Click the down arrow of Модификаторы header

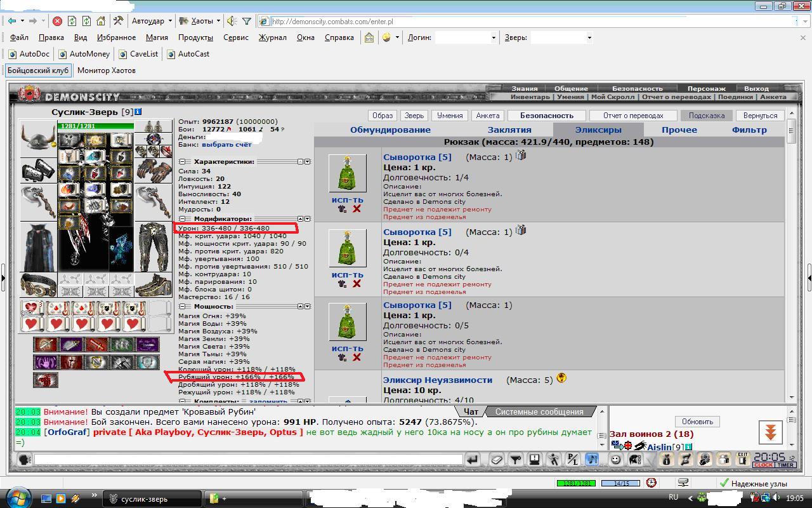308,219
